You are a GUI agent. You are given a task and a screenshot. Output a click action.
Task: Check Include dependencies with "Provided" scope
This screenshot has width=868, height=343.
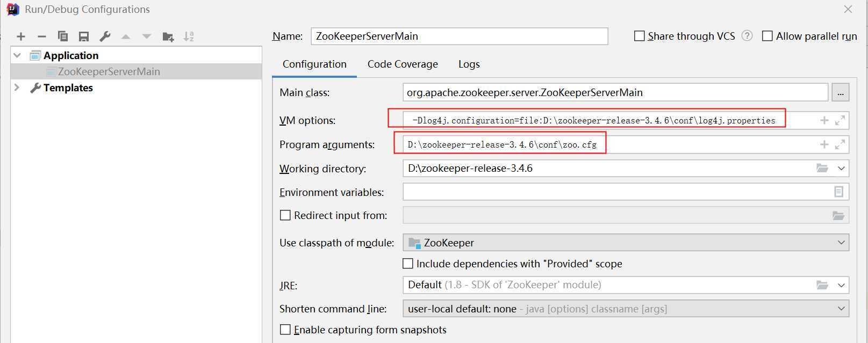[408, 264]
